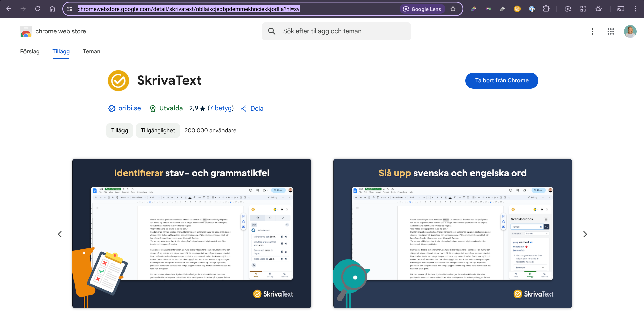
Task: Show previous screenshot with left arrow
Action: tap(60, 234)
